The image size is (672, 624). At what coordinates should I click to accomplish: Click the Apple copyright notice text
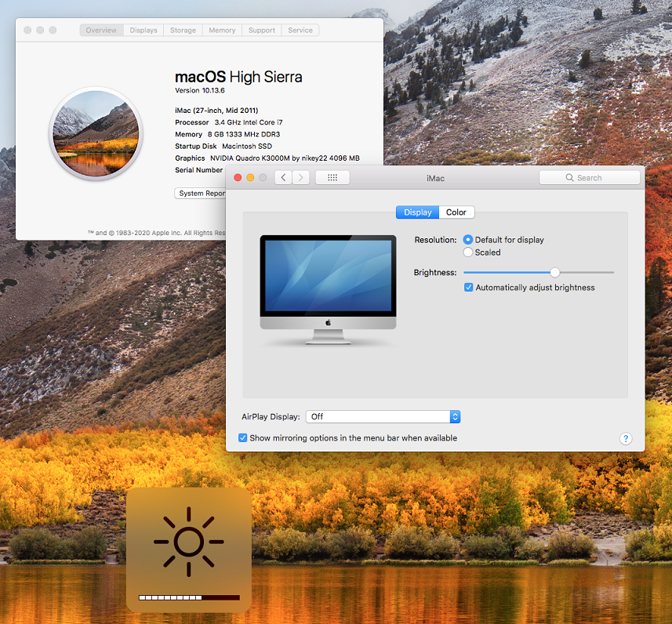[156, 233]
